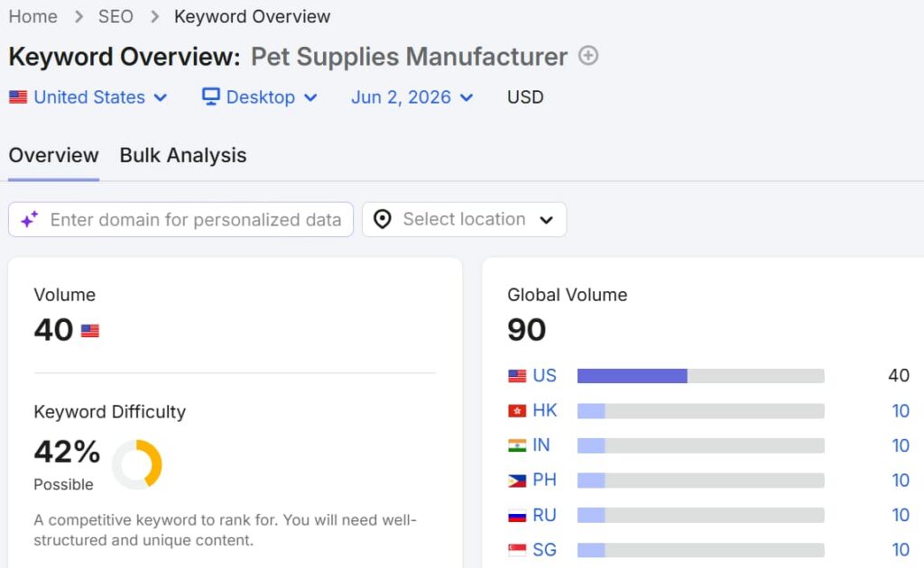Click the location pin icon
This screenshot has height=568, width=924.
(x=383, y=220)
